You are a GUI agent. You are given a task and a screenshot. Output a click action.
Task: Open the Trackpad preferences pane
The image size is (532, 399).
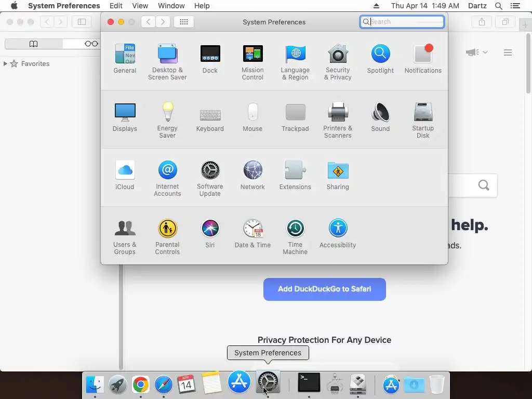(x=295, y=117)
